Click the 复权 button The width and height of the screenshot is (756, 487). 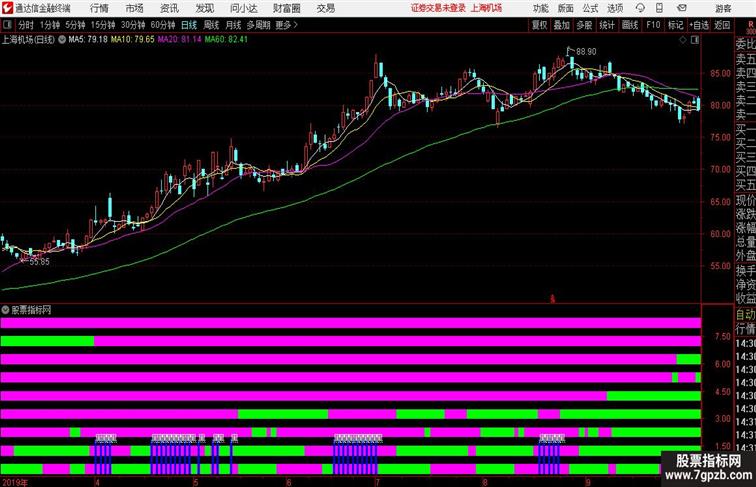click(x=540, y=25)
